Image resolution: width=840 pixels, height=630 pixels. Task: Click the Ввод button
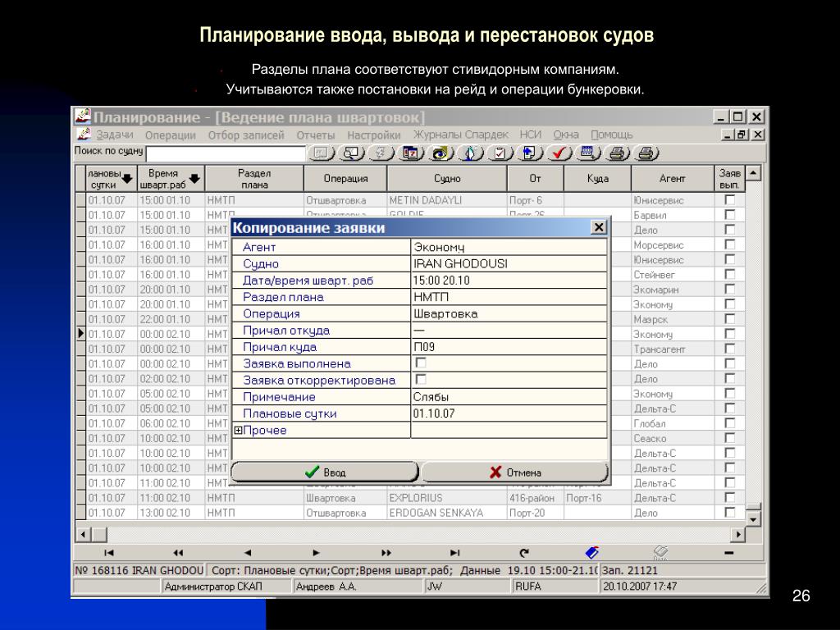[325, 472]
